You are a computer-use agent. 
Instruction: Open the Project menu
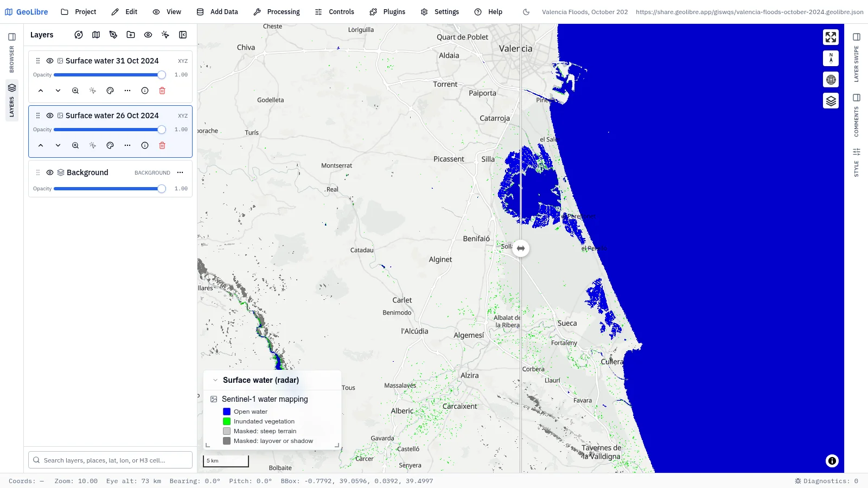(79, 12)
